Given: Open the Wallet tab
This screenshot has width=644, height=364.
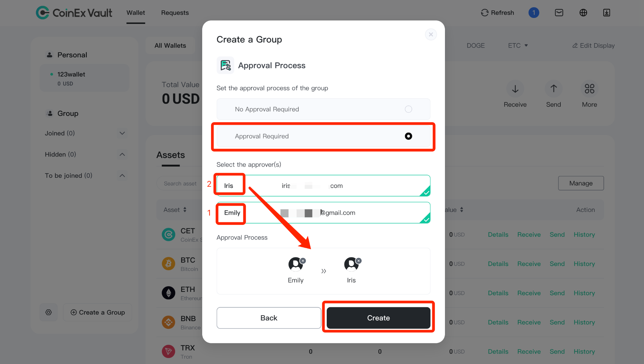Looking at the screenshot, I should coord(136,13).
